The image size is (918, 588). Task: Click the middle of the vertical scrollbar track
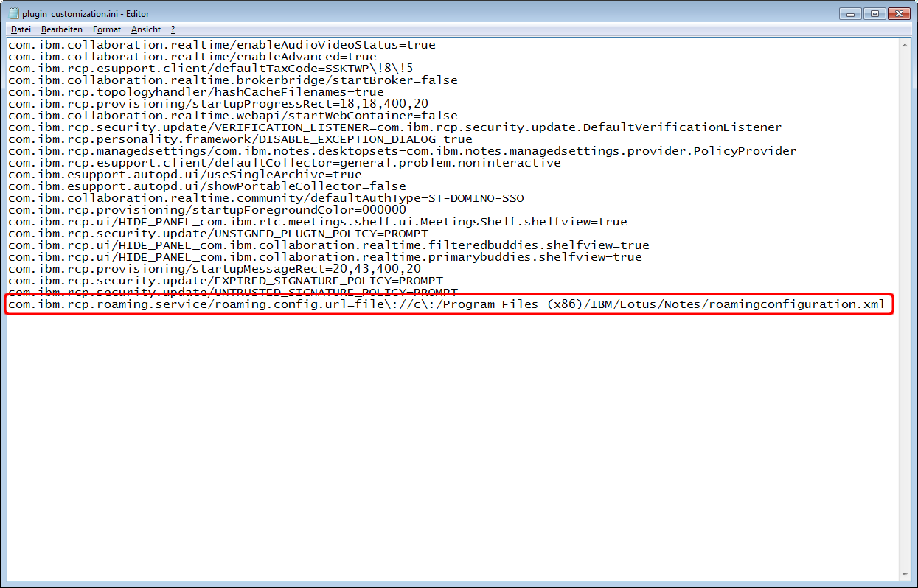pos(905,309)
